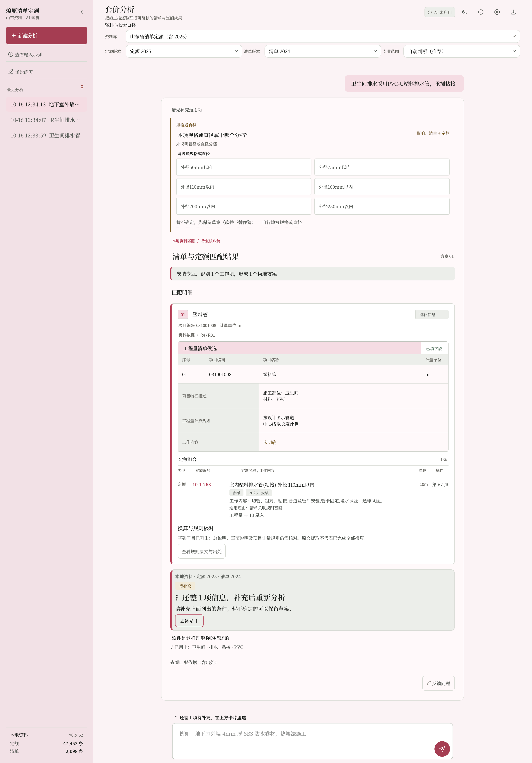Screen dimensions: 532x763
Task: Click bill code 031001008 in table row
Action: pos(220,374)
